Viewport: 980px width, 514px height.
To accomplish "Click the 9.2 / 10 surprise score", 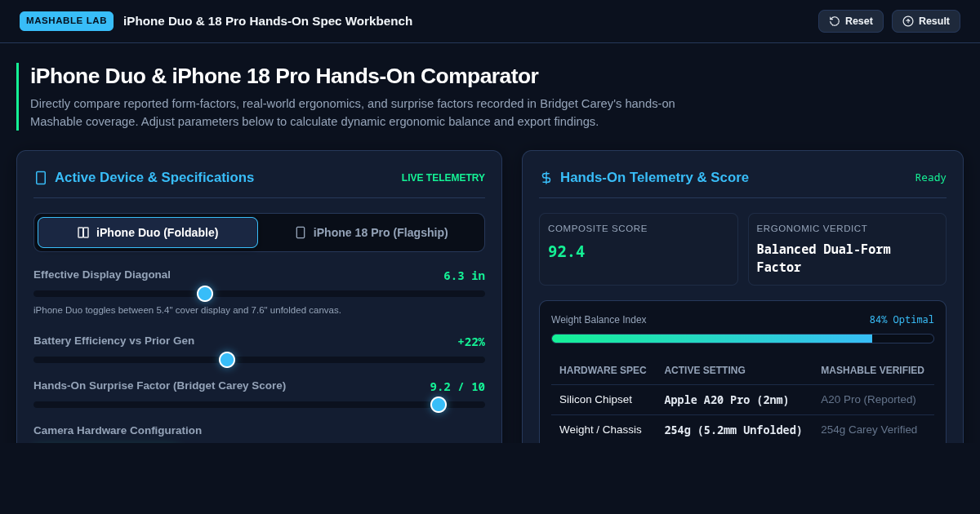I will pos(457,387).
